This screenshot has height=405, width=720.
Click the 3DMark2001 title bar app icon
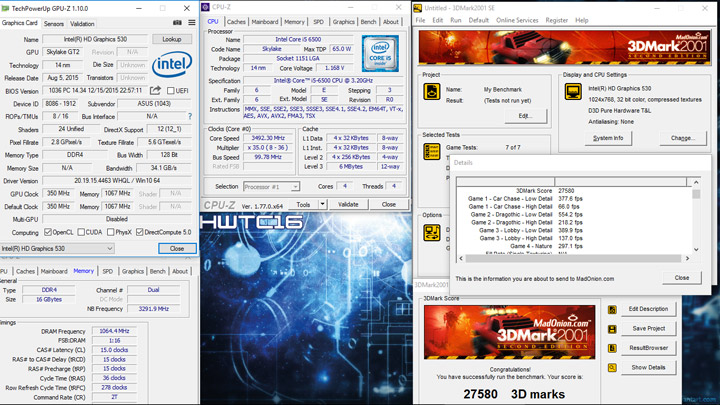point(417,8)
